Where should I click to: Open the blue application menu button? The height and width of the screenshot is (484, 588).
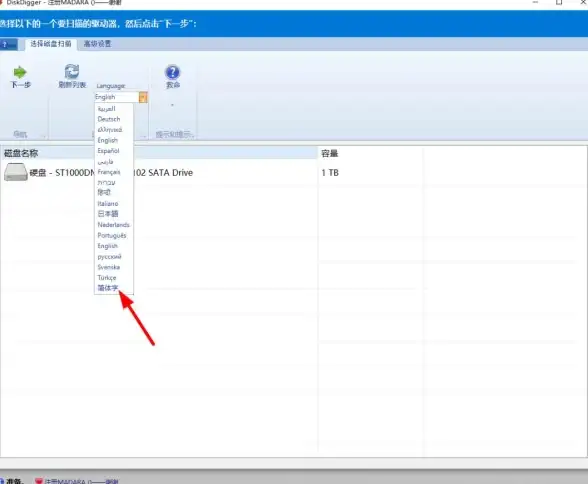coord(8,44)
